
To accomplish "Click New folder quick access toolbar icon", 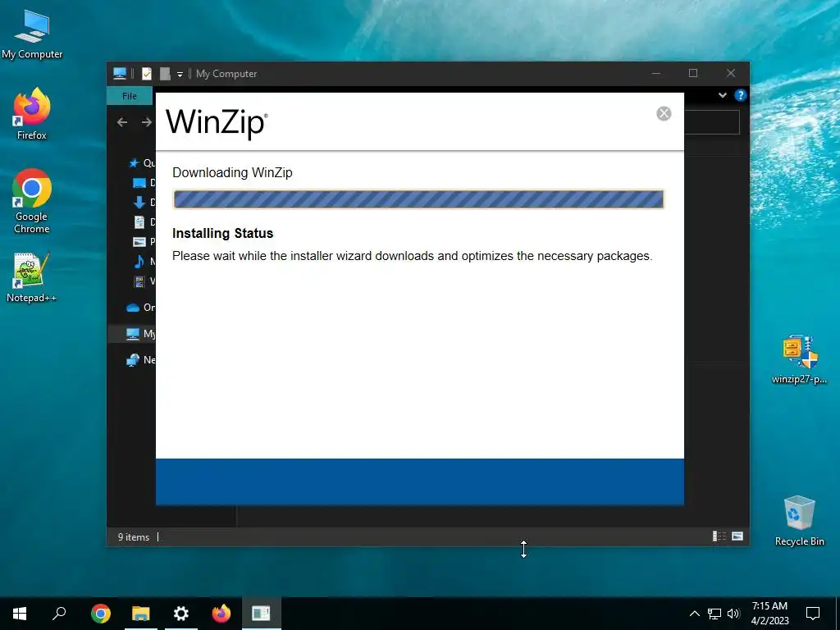I will pyautogui.click(x=165, y=74).
